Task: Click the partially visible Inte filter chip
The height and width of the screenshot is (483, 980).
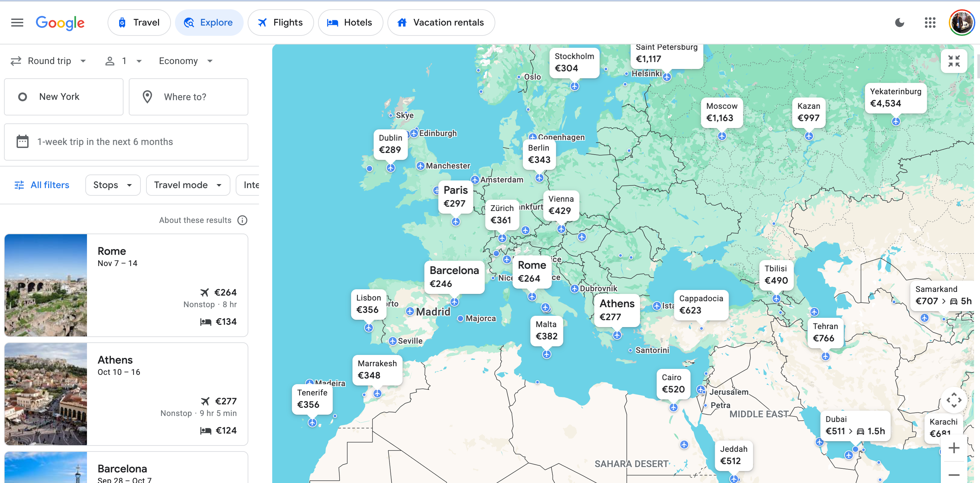Action: pyautogui.click(x=248, y=185)
